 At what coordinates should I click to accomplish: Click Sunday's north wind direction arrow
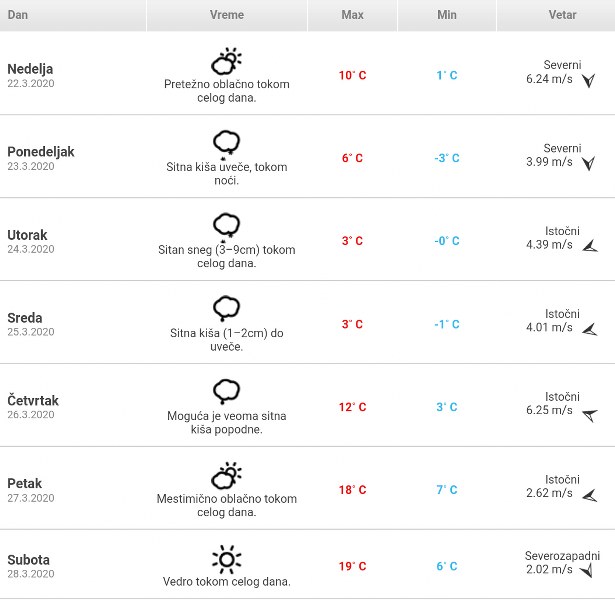tap(588, 81)
